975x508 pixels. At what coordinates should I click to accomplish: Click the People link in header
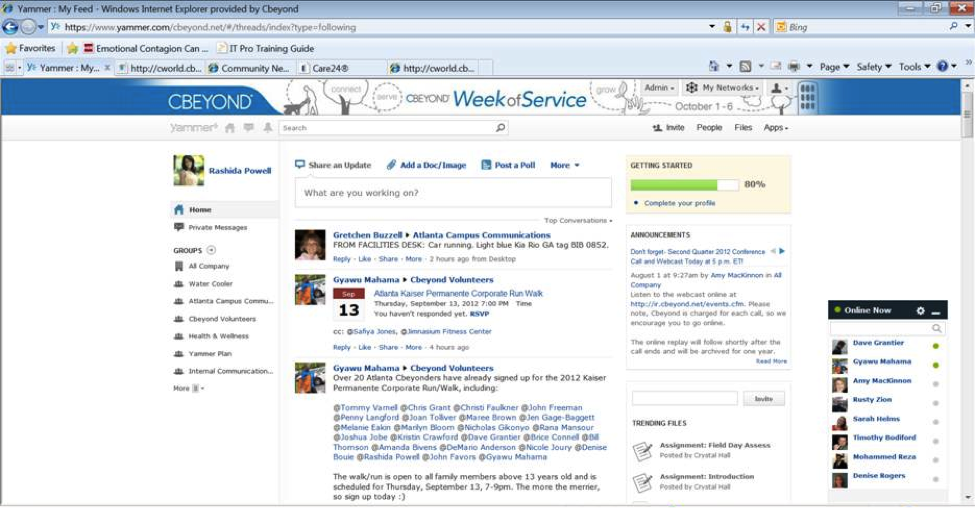click(709, 127)
